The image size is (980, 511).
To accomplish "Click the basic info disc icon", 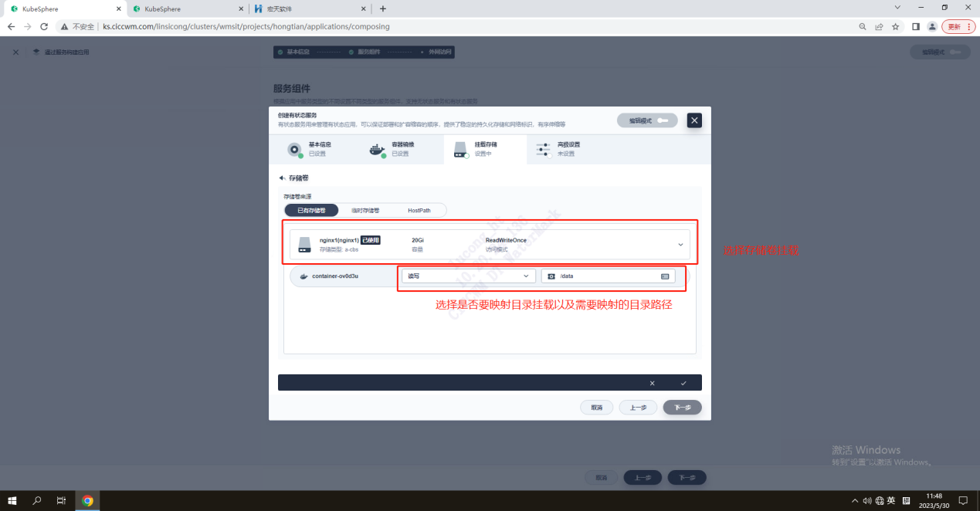I will (294, 149).
